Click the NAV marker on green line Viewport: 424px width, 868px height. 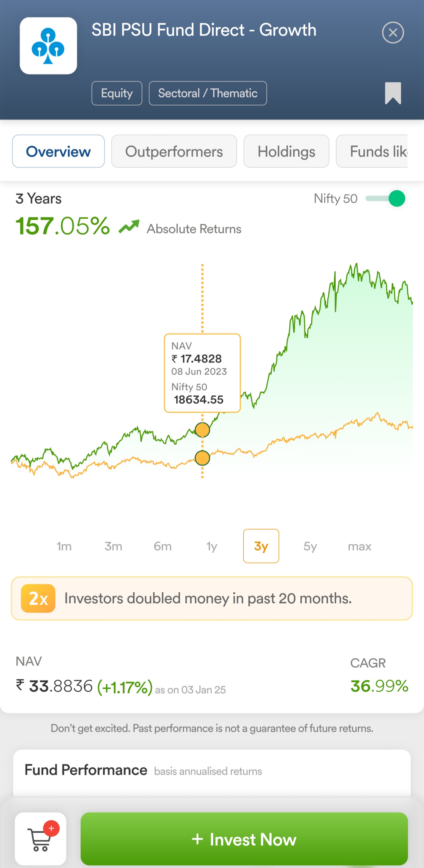click(x=202, y=430)
